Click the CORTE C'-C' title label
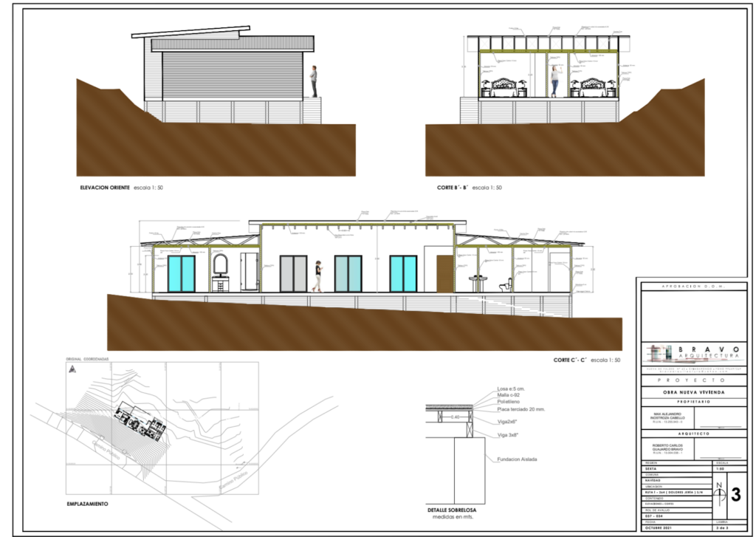 (570, 360)
